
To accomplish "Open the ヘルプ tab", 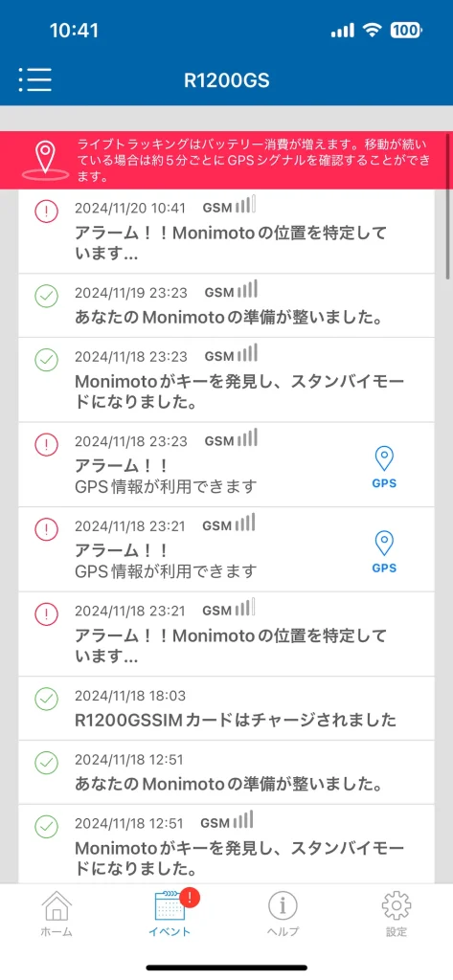I will click(x=283, y=913).
